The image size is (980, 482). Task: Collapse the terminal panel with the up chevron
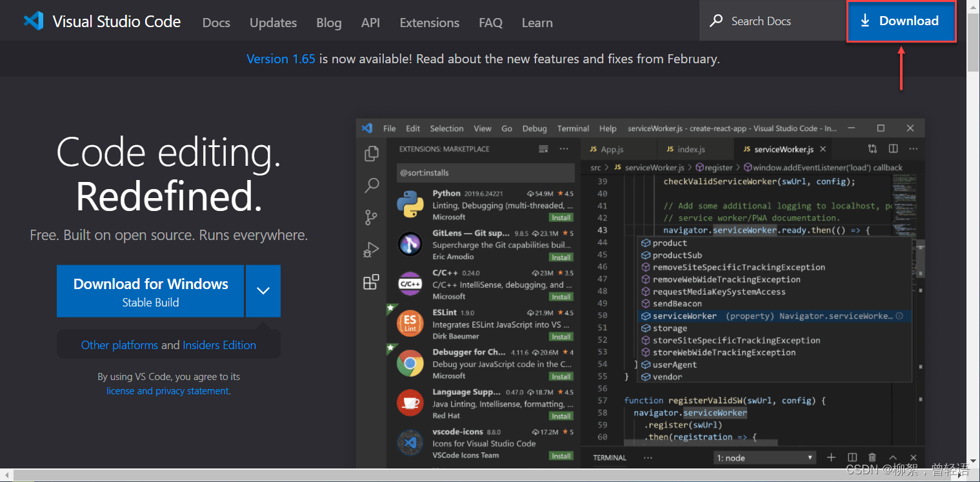coord(893,457)
